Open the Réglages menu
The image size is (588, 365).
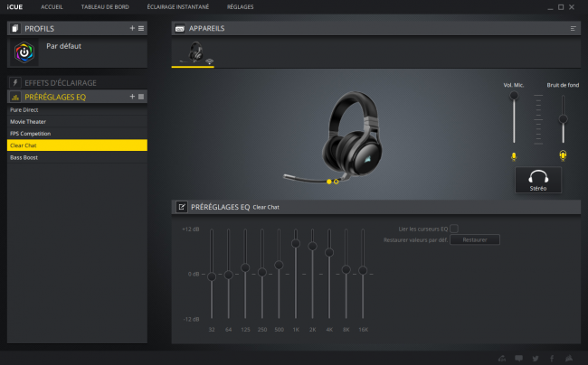pyautogui.click(x=240, y=6)
